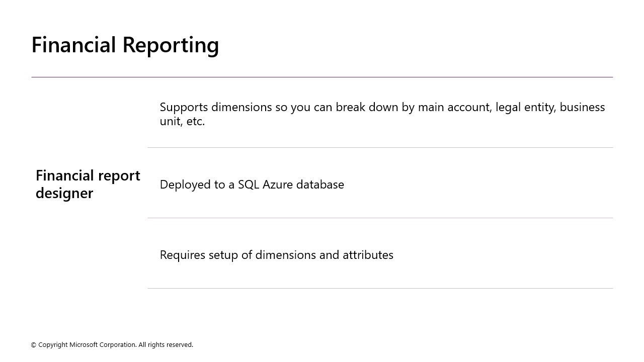
Task: Click 'All rights reserved' in the footer
Action: (166, 345)
